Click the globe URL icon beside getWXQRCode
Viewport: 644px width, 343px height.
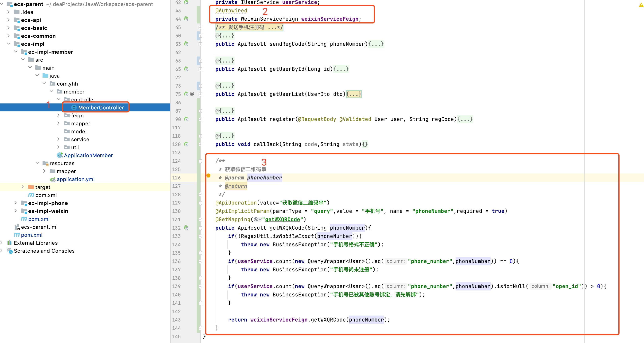coord(256,219)
